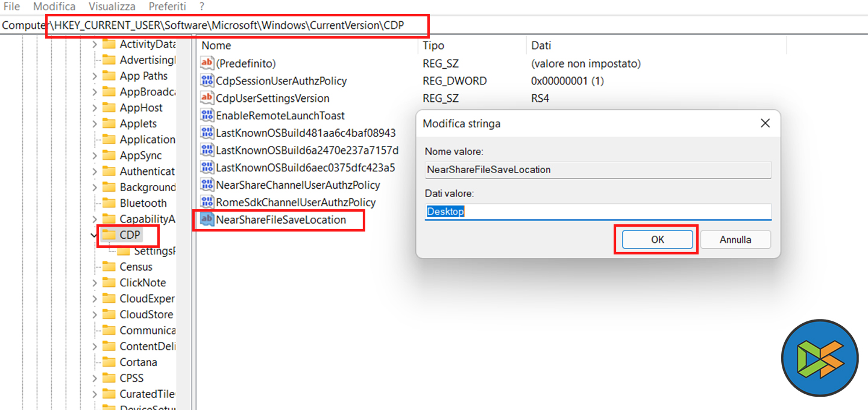Screen dimensions: 868x410
Task: Click the (Predefinito) string value icon
Action: click(x=207, y=63)
